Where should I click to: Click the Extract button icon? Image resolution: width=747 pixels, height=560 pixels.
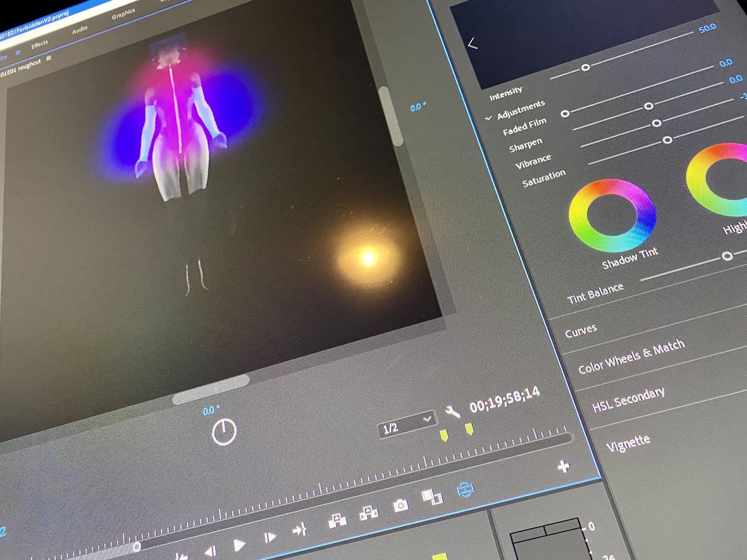369,513
